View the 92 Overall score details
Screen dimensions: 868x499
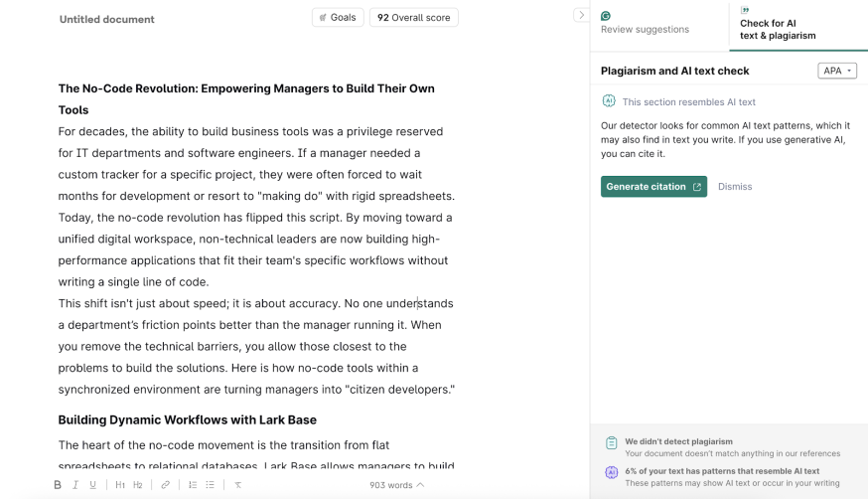click(413, 18)
